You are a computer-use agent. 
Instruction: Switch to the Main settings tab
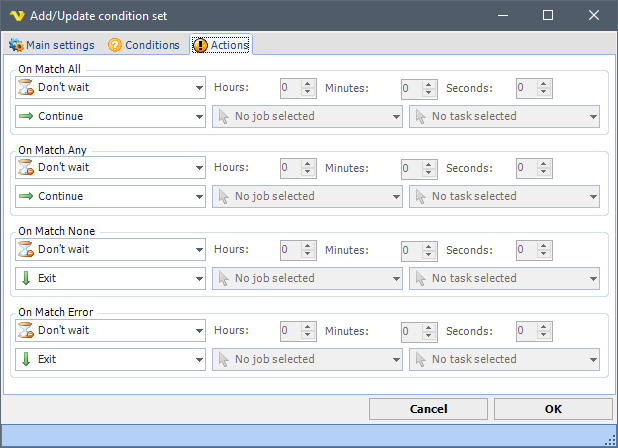click(52, 45)
